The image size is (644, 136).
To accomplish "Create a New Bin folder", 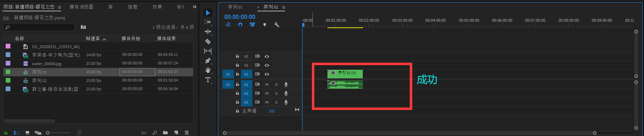I will tap(165, 132).
